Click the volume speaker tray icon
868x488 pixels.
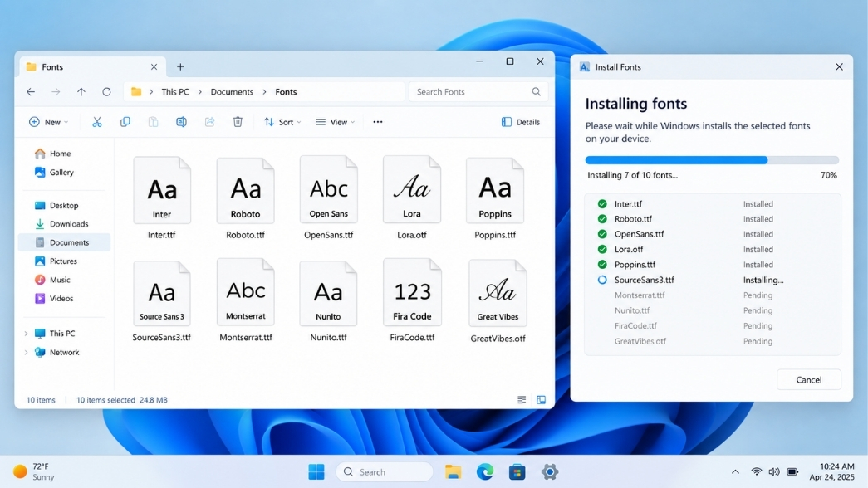(774, 472)
